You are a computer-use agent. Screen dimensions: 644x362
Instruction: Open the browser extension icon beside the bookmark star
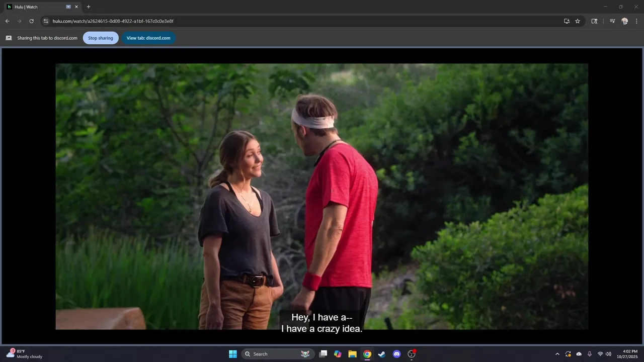click(x=594, y=21)
